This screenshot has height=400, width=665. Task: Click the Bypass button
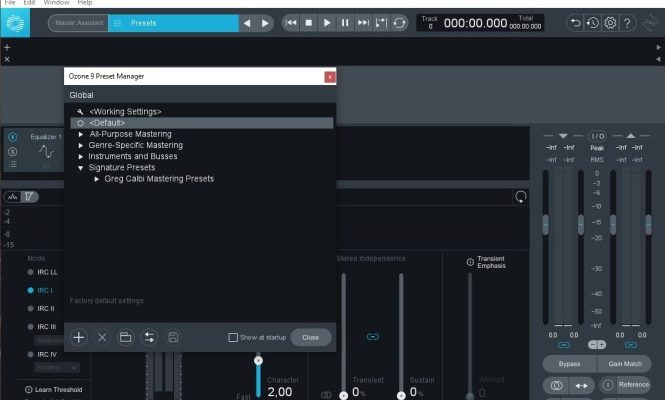point(569,364)
